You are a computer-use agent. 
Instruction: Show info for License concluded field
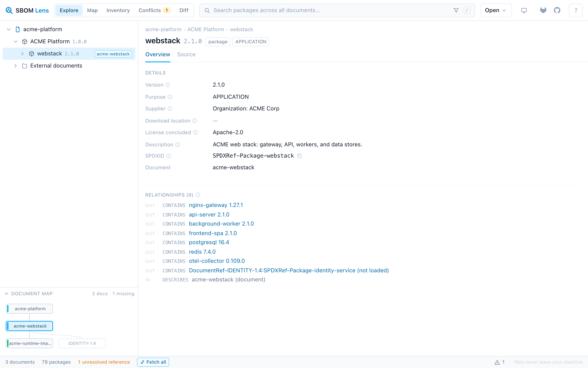(195, 133)
